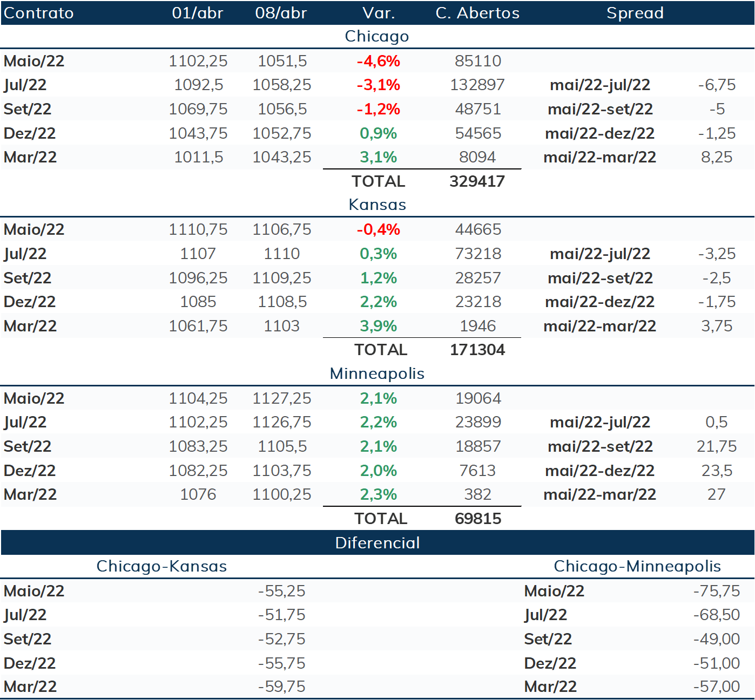Click open contracts value "23899"
755x700 pixels.
coord(478,422)
